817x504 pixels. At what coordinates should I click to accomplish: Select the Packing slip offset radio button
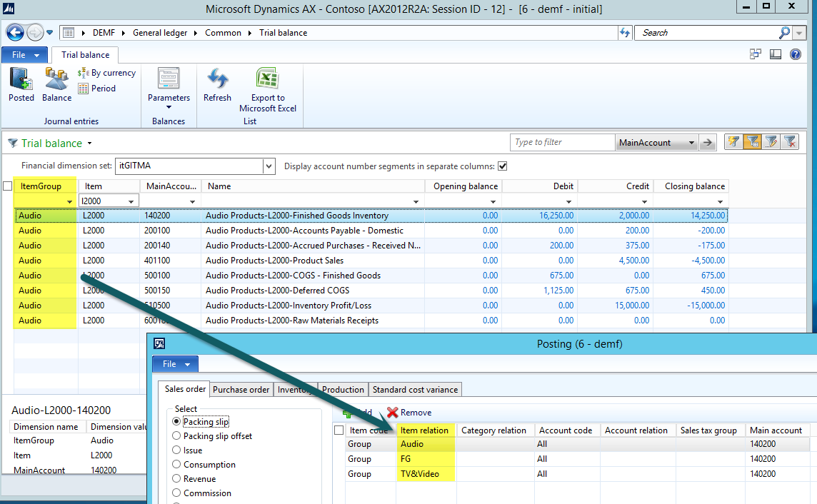coord(177,436)
